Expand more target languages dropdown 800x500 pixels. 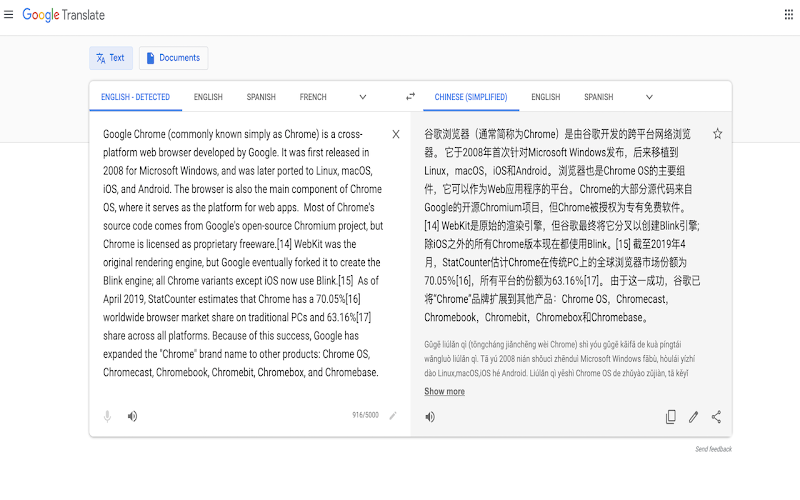click(x=649, y=97)
